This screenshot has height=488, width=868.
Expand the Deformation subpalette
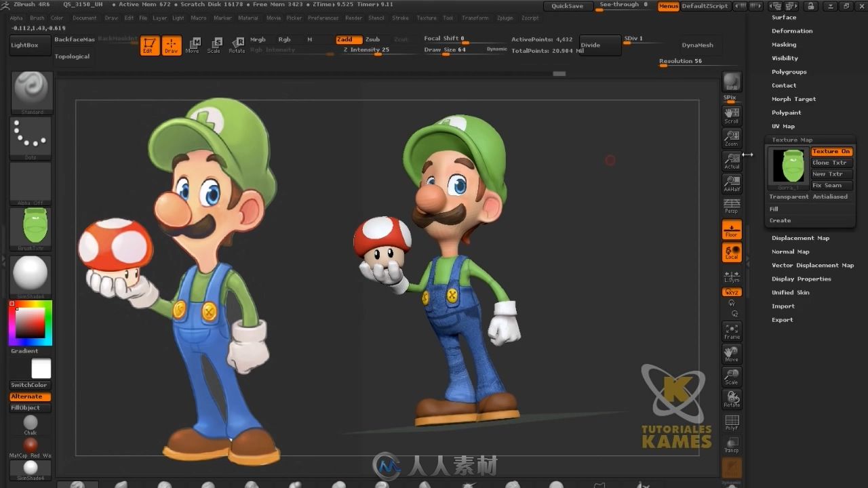tap(792, 31)
